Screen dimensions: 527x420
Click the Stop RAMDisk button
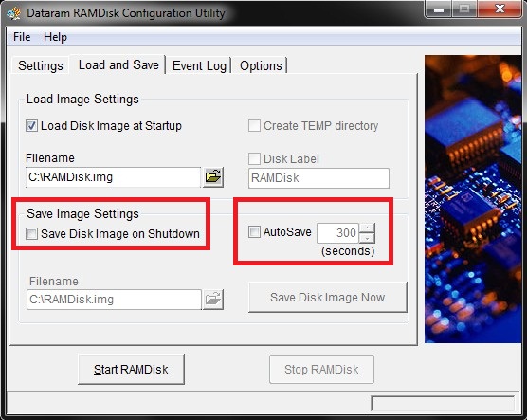321,369
